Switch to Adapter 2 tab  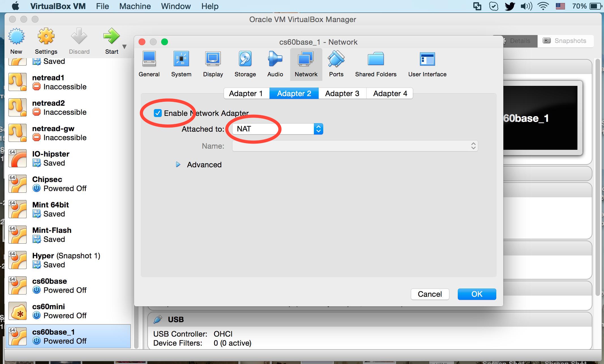click(294, 93)
